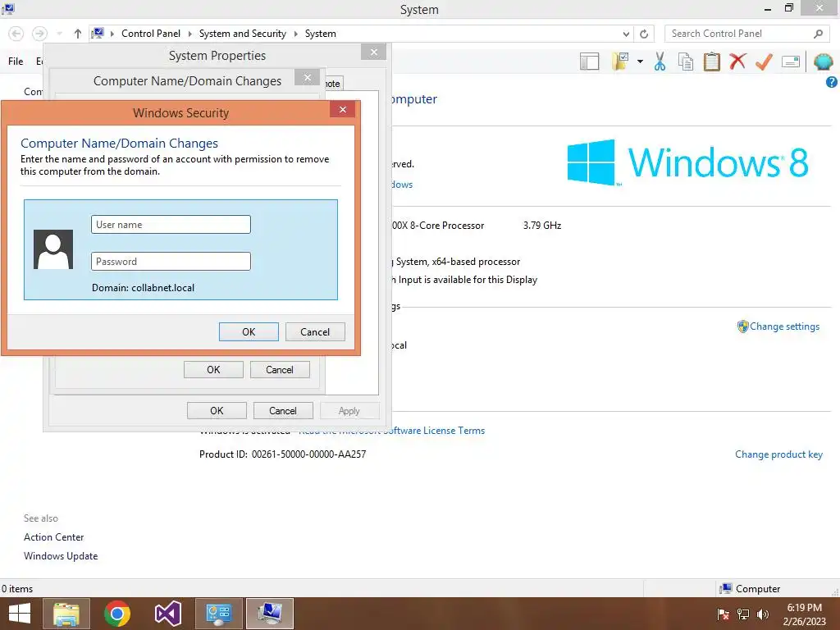Launch Google Chrome from the taskbar
Screen dimensions: 840x630
pos(116,614)
